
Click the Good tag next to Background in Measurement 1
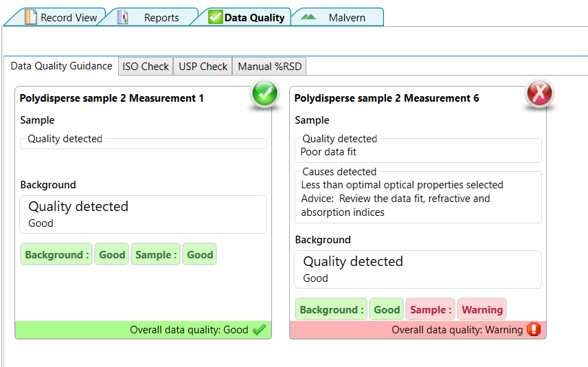pyautogui.click(x=112, y=254)
